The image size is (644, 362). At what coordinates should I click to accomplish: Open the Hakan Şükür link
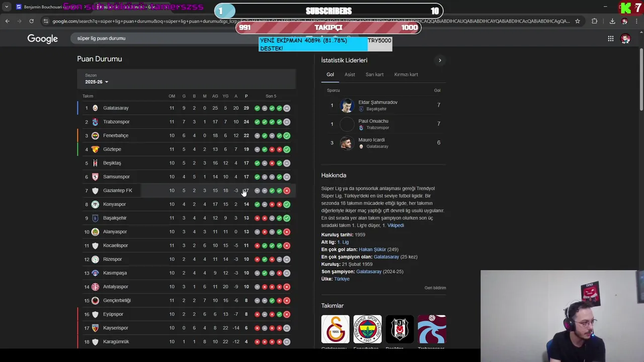[x=372, y=249]
